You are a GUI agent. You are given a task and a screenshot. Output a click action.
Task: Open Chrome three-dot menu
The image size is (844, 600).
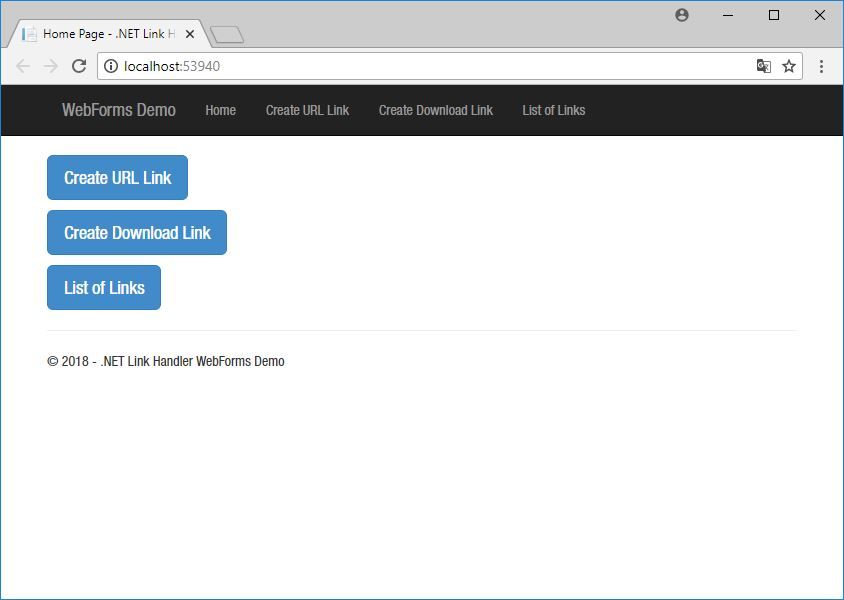point(821,66)
